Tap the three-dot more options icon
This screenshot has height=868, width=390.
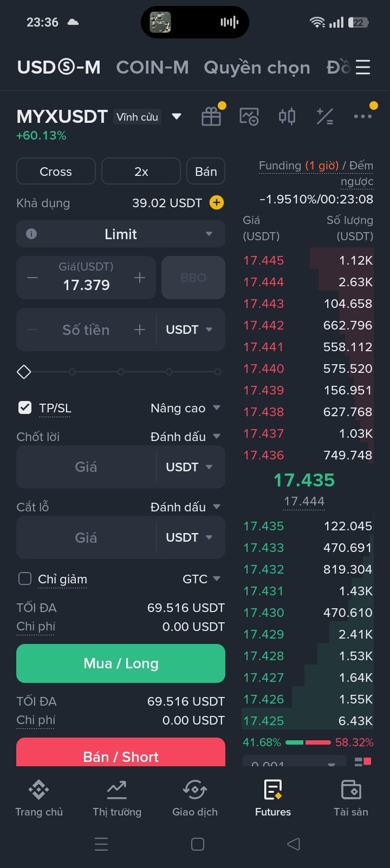point(362,116)
